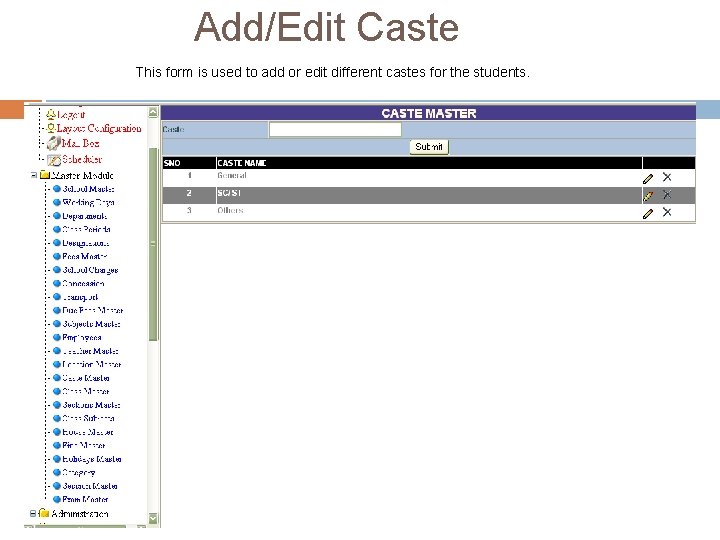This screenshot has height=540, width=720.
Task: Select Class Subjects in the tree
Action: 88,418
